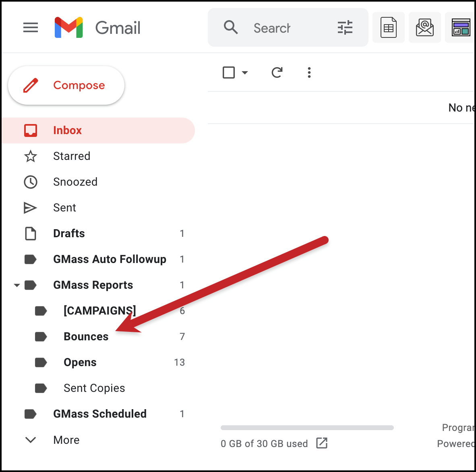The height and width of the screenshot is (472, 476).
Task: Click the Drafts page icon
Action: [31, 234]
